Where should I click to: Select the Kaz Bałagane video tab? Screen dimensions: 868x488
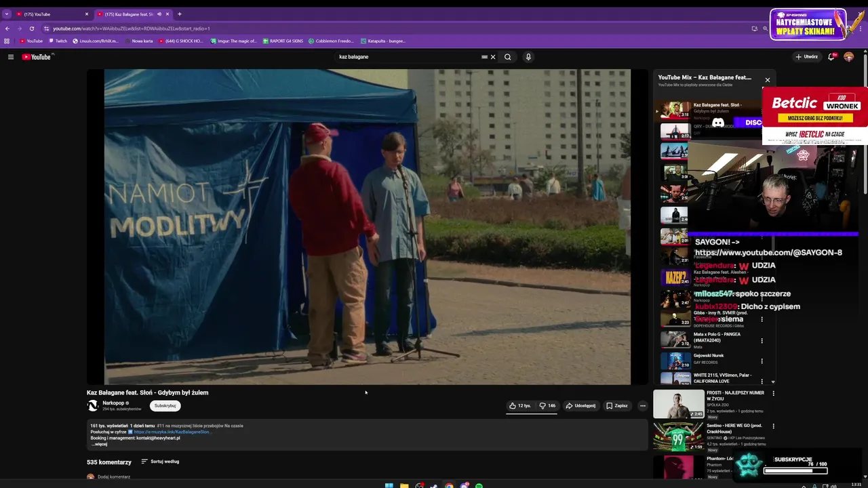tap(129, 14)
